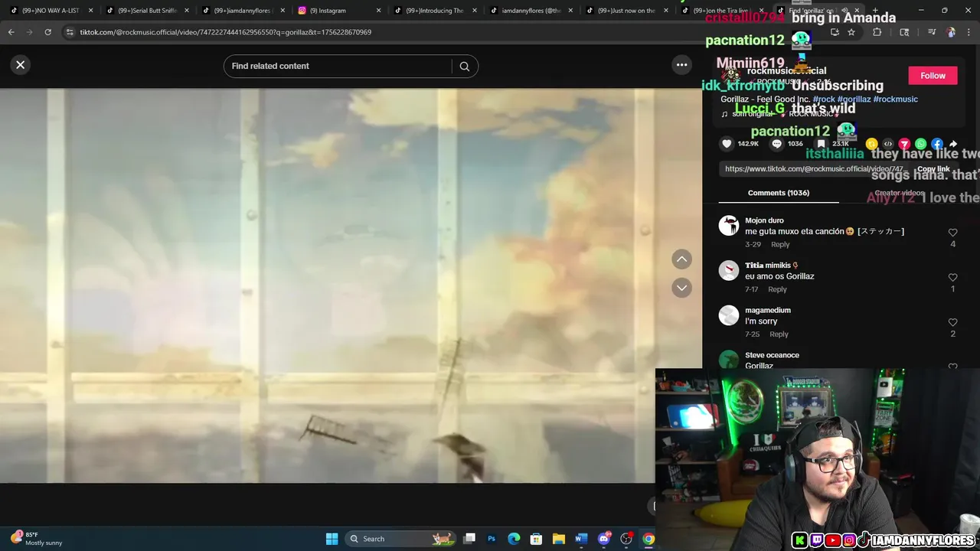The width and height of the screenshot is (980, 551).
Task: Switch to the Creator videos tab
Action: [x=900, y=193]
